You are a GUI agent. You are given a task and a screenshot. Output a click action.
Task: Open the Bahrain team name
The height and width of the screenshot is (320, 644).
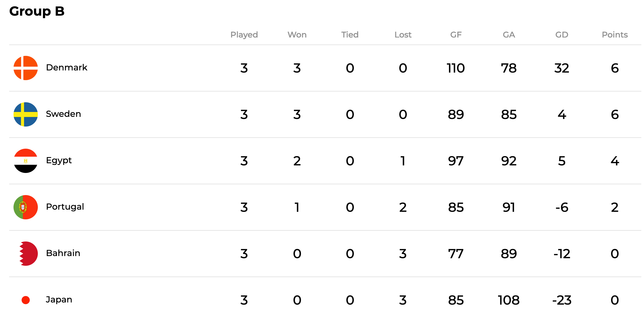(x=63, y=253)
